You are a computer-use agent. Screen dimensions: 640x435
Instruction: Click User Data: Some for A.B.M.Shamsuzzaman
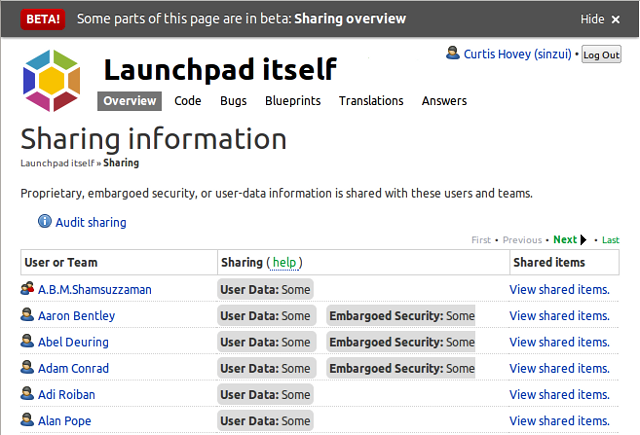coord(265,290)
